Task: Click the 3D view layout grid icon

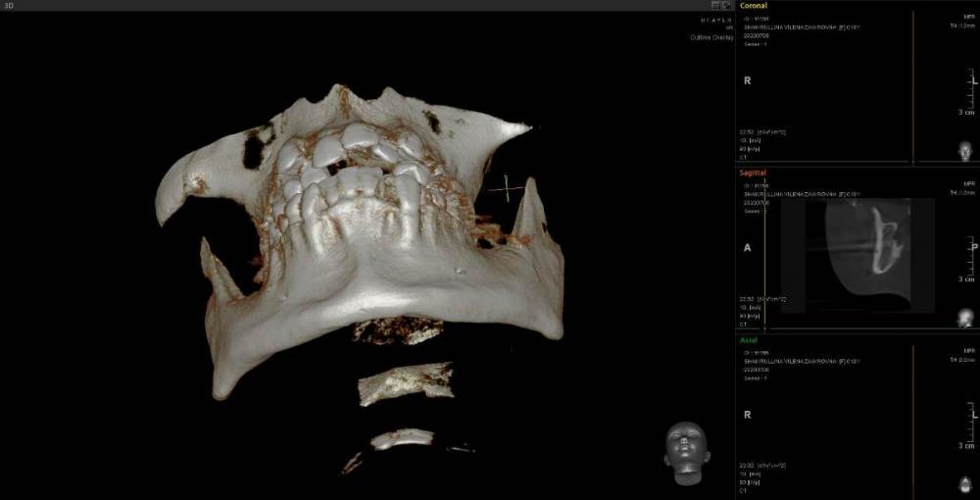Action: click(x=716, y=5)
